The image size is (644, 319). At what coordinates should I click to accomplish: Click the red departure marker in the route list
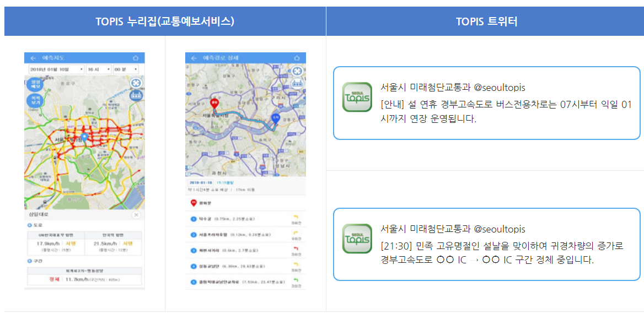tap(194, 203)
